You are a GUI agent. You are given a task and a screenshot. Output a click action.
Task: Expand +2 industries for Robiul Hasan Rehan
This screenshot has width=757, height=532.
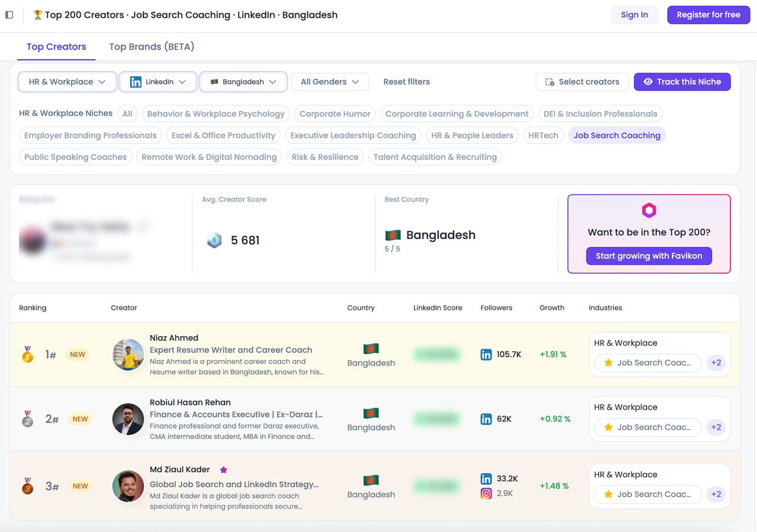(716, 427)
